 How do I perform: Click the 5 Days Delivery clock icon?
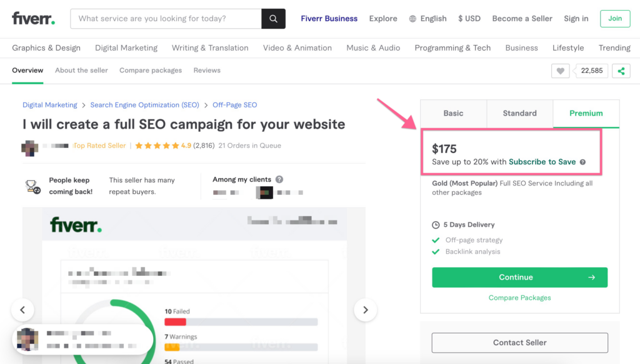[x=436, y=225]
